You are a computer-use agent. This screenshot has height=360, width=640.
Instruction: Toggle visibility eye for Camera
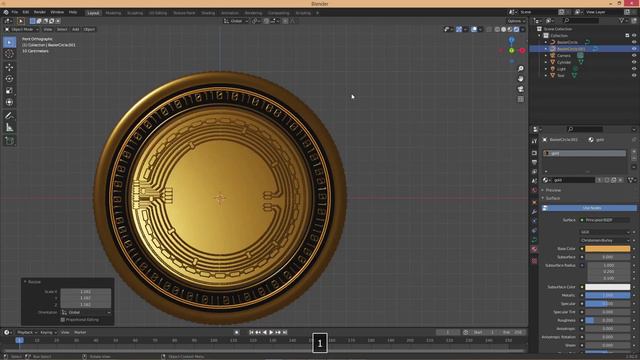[x=634, y=56]
